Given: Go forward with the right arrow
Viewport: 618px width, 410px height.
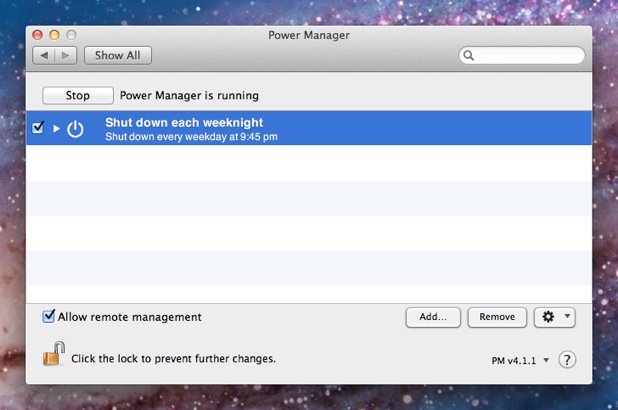Looking at the screenshot, I should coord(66,56).
